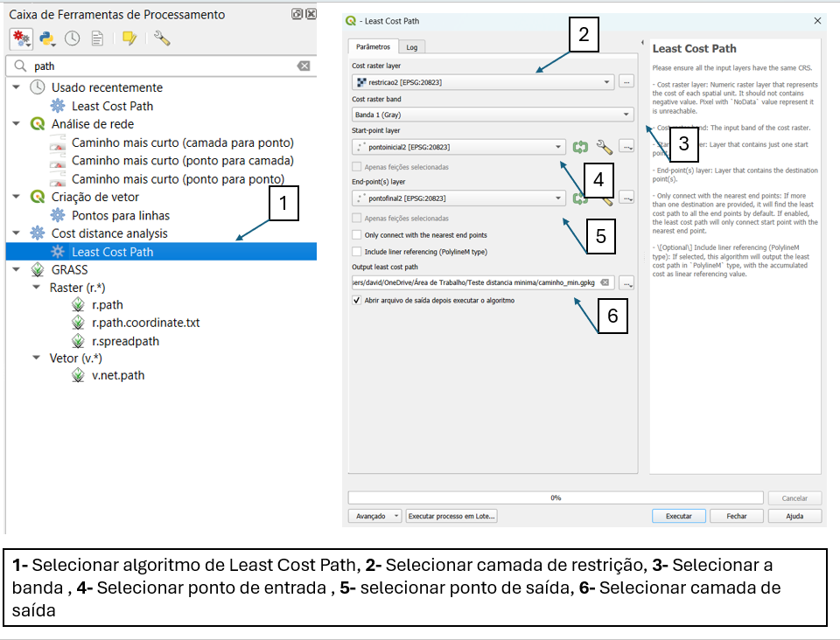840x640 pixels.
Task: Clear the 'path' search field with the erase icon
Action: pyautogui.click(x=303, y=65)
